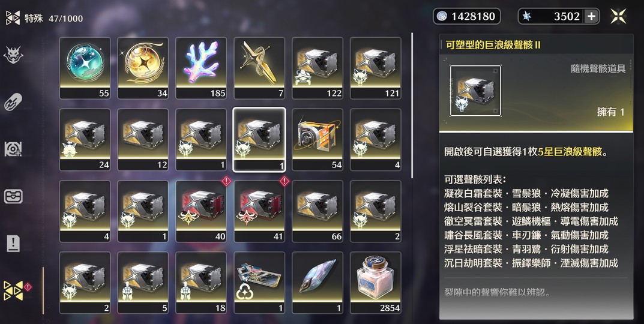Select the red echo box with count 41
Image resolution: width=644 pixels, height=324 pixels.
click(259, 211)
